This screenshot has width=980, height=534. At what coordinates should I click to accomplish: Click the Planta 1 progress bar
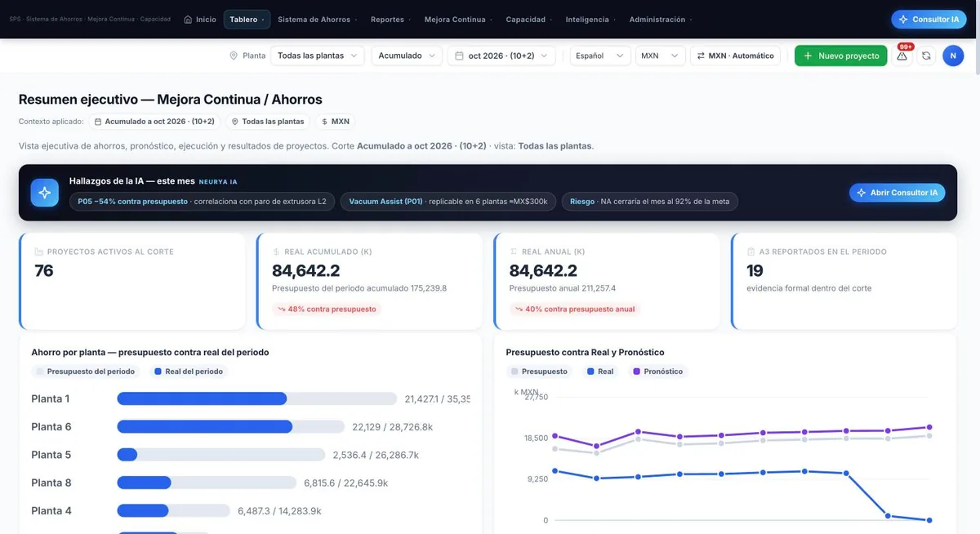(257, 398)
